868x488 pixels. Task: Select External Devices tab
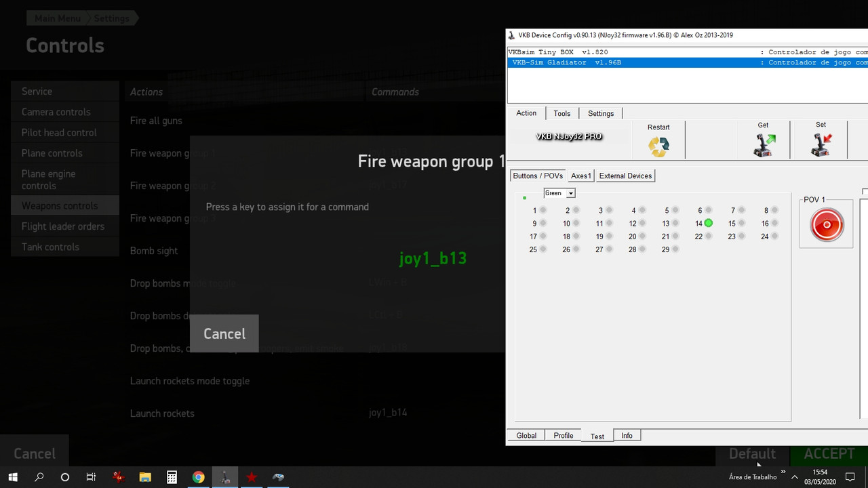click(625, 176)
